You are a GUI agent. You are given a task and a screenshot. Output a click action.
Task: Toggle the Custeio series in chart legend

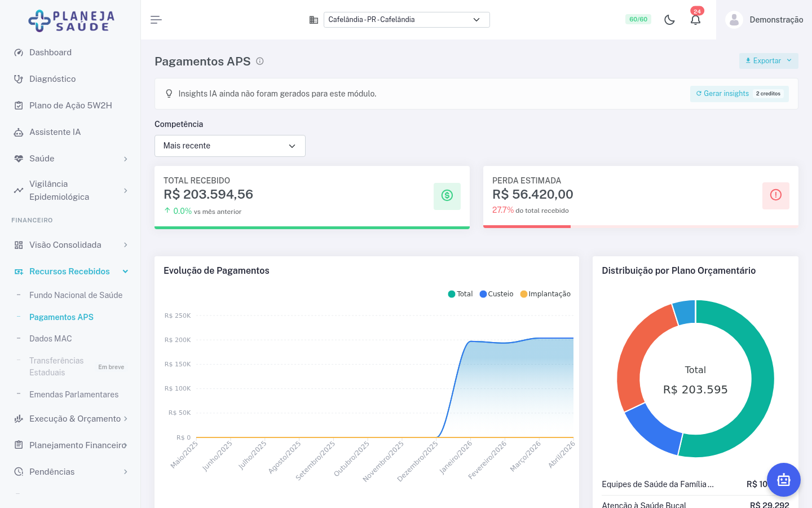point(496,294)
